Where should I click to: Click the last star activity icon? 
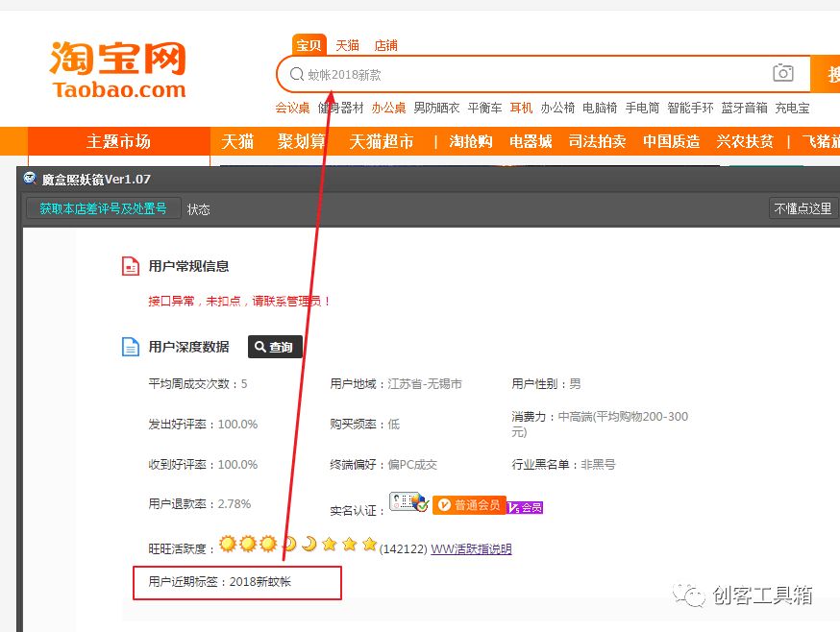tap(369, 544)
